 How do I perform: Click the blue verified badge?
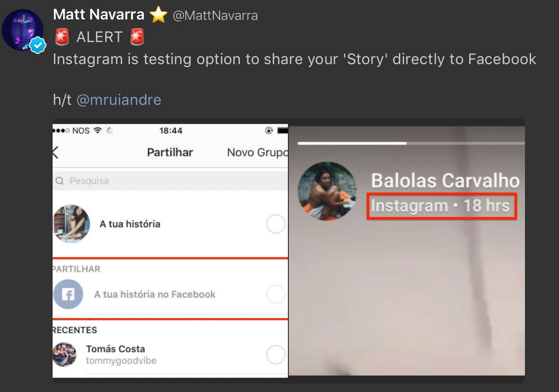pos(38,45)
